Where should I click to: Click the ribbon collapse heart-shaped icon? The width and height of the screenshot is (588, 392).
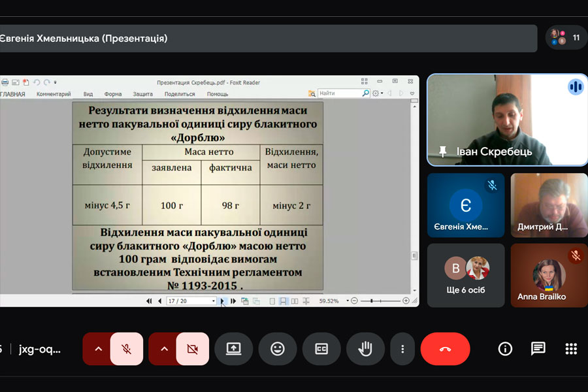click(412, 93)
